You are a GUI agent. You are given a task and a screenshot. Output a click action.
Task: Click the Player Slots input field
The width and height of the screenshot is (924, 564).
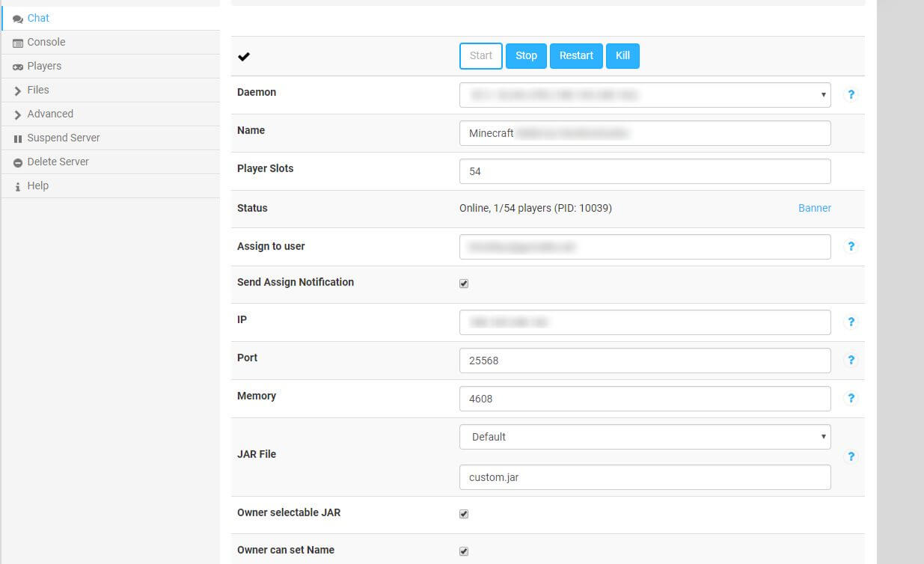click(x=644, y=171)
